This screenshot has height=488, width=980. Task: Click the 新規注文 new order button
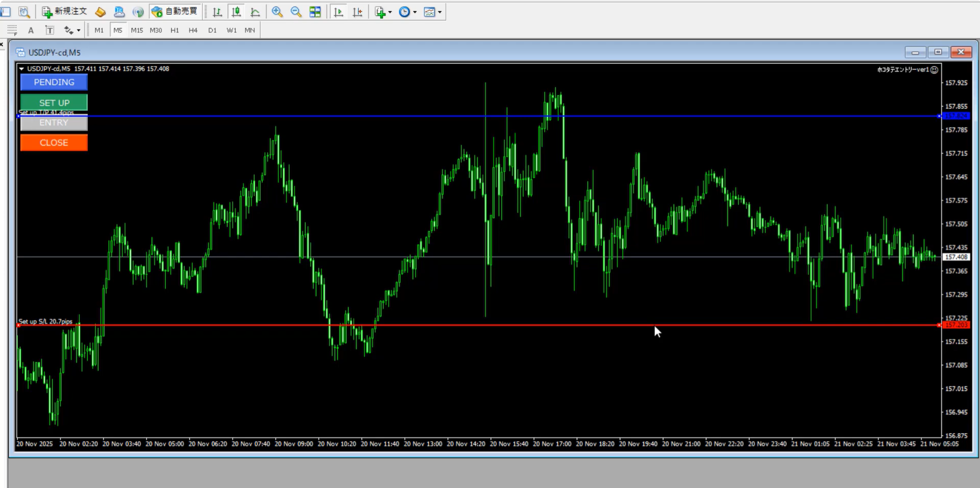coord(65,11)
